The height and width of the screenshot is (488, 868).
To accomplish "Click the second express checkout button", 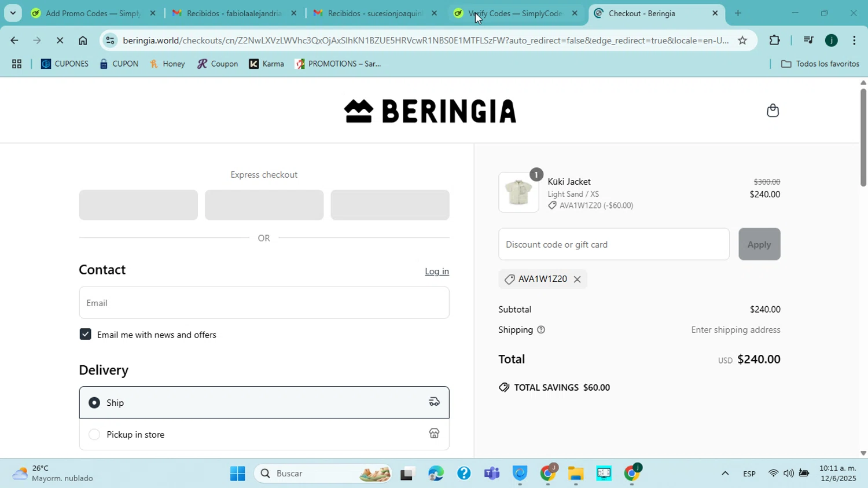I will [x=264, y=205].
